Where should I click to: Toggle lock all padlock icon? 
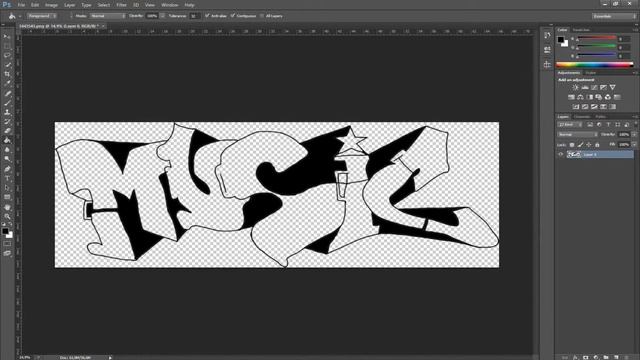[x=597, y=145]
